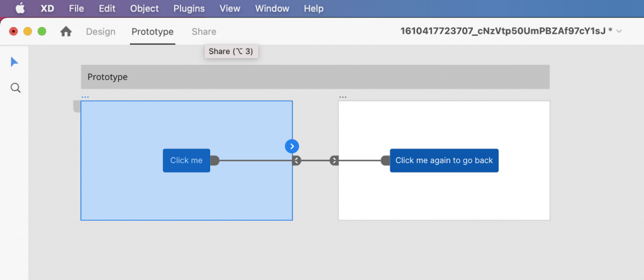This screenshot has width=644, height=280.
Task: Open the Plugins menu
Action: tap(189, 8)
